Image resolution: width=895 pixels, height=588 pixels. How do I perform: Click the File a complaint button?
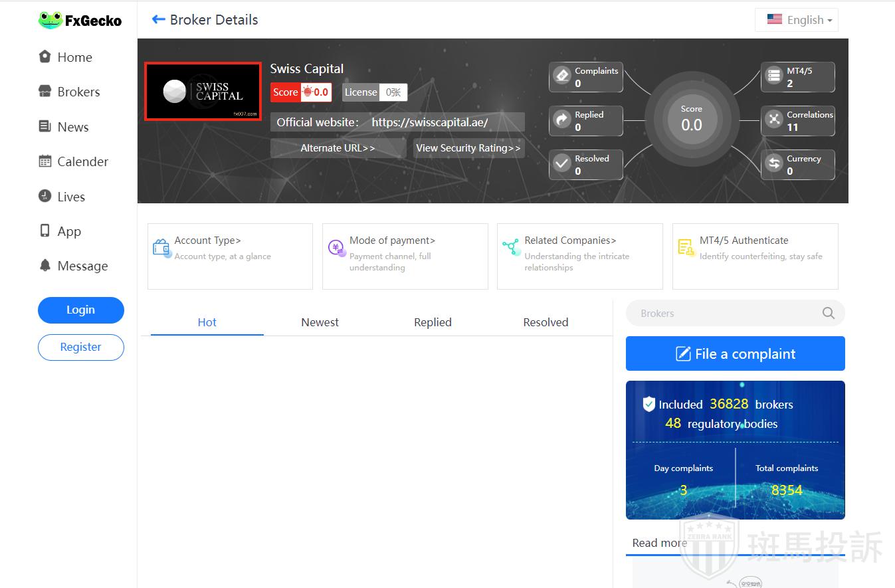coord(735,353)
